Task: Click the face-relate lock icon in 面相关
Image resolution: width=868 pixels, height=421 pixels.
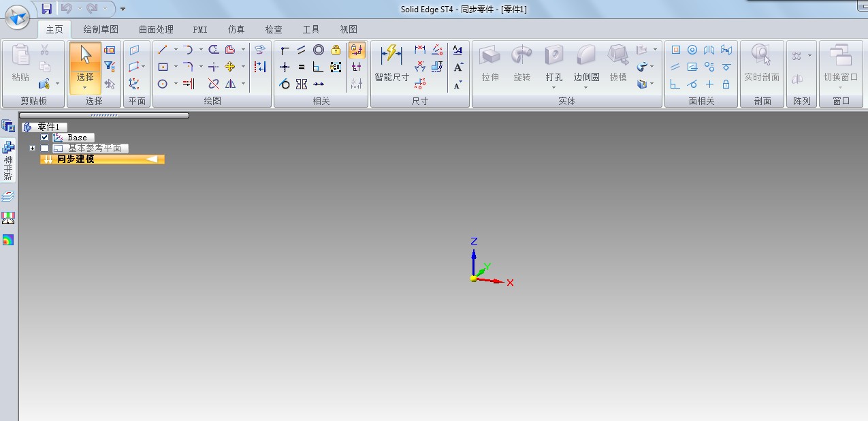Action: coord(726,84)
